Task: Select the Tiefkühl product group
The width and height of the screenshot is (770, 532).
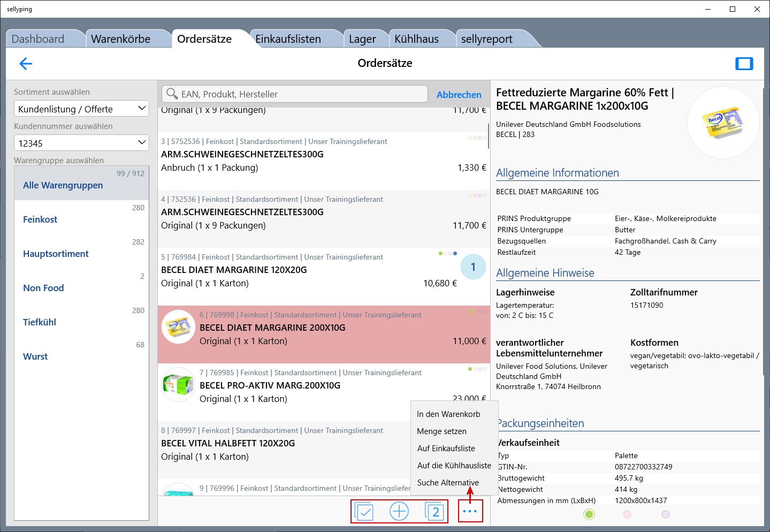Action: tap(40, 322)
